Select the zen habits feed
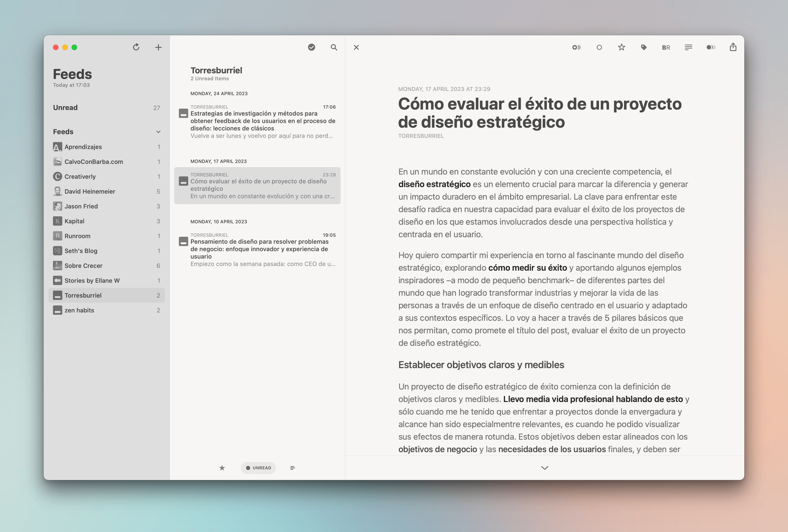The height and width of the screenshot is (532, 788). pyautogui.click(x=79, y=310)
